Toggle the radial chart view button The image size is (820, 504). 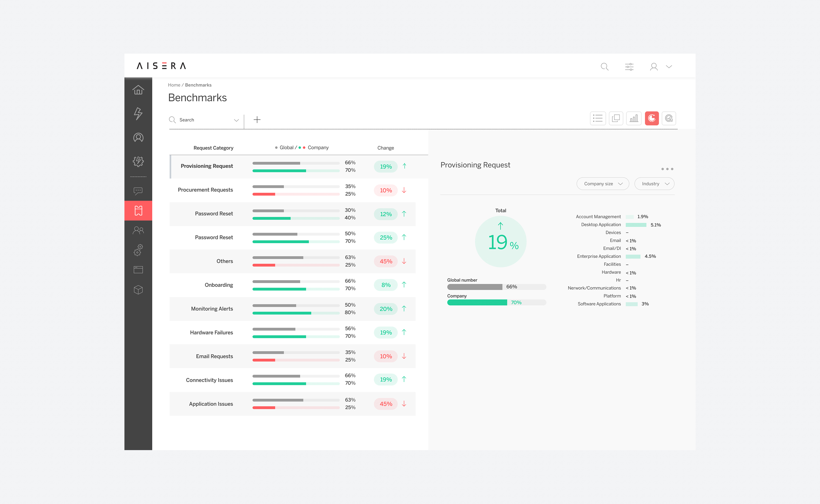tap(669, 118)
